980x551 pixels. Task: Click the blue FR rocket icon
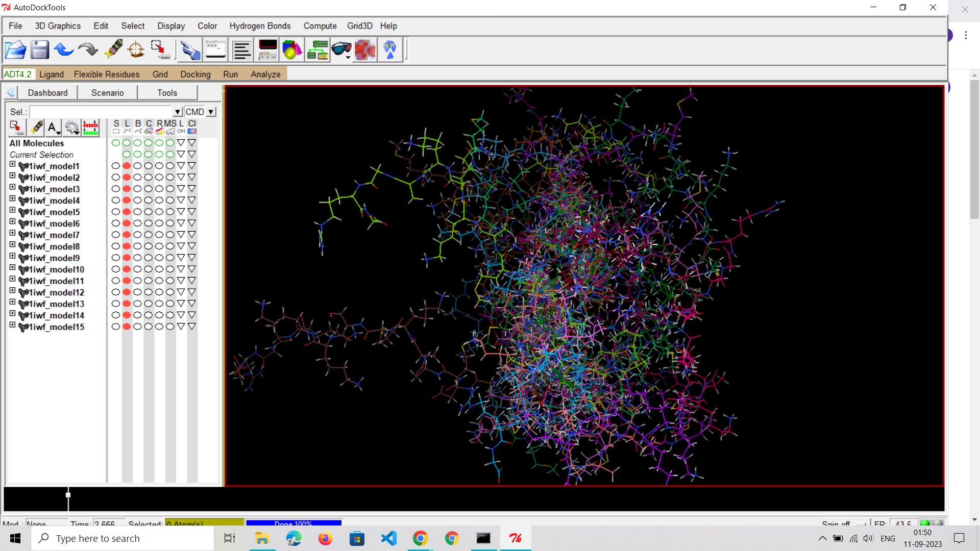(x=390, y=50)
